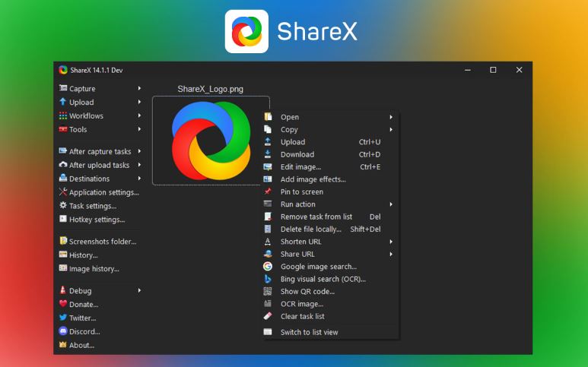Screen dimensions: 588x367
Task: Expand the Destinations submenu arrow
Action: (x=139, y=179)
